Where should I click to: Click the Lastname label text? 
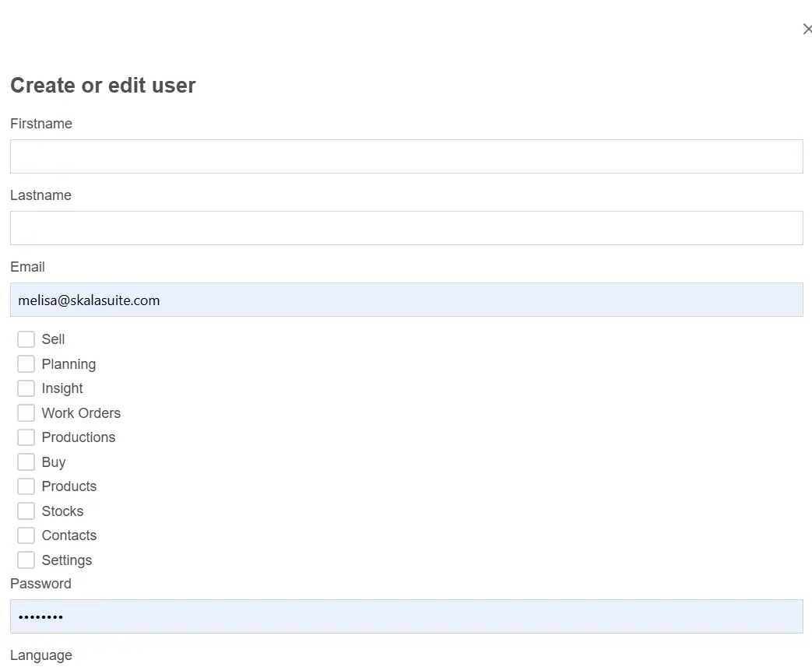(x=41, y=195)
